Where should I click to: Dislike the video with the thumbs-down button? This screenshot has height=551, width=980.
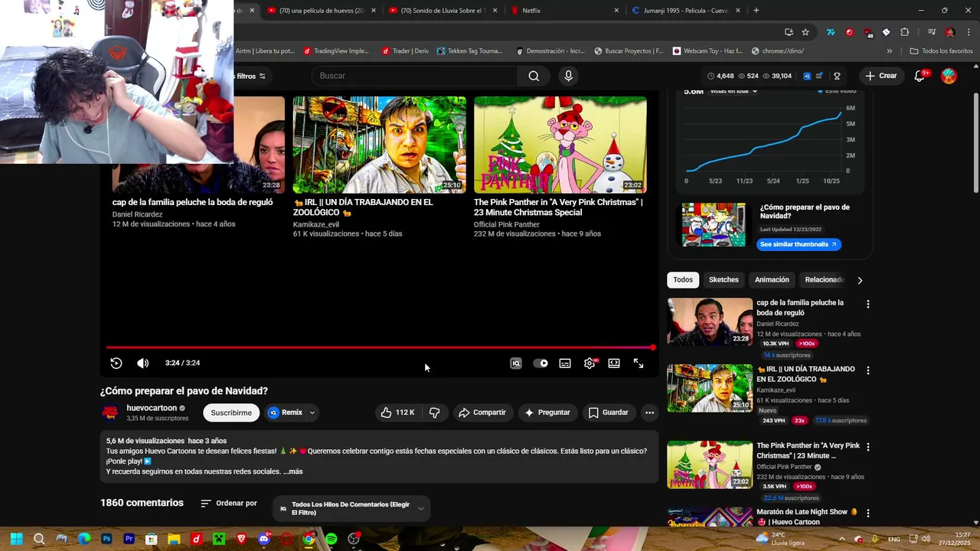click(x=434, y=412)
